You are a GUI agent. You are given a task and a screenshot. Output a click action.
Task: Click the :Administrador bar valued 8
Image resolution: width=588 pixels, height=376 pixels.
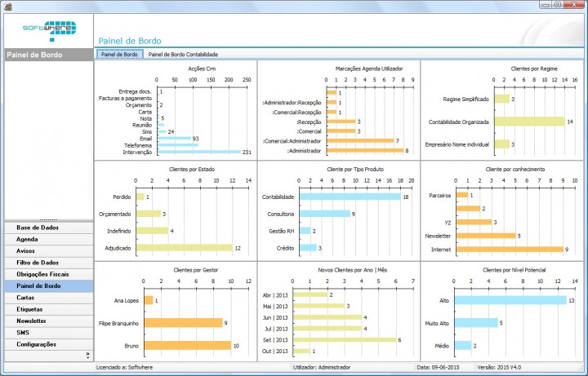point(365,151)
